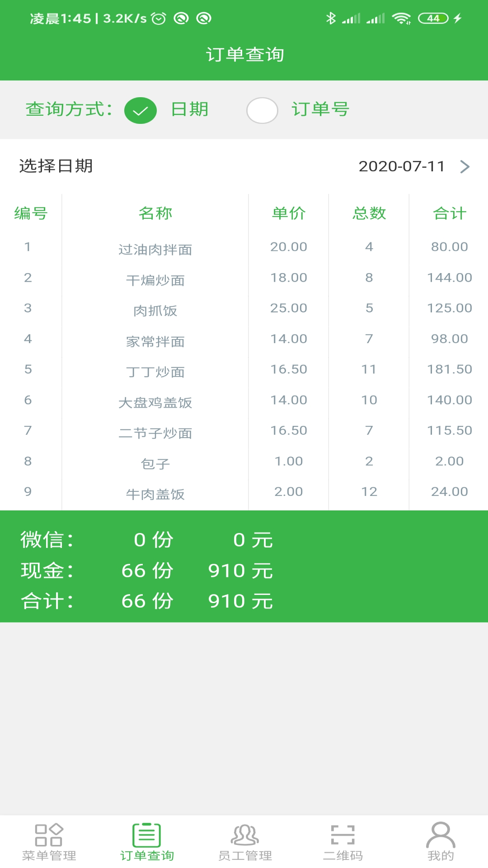This screenshot has width=488, height=868.
Task: Select the 家常拌面 row name
Action: point(155,341)
